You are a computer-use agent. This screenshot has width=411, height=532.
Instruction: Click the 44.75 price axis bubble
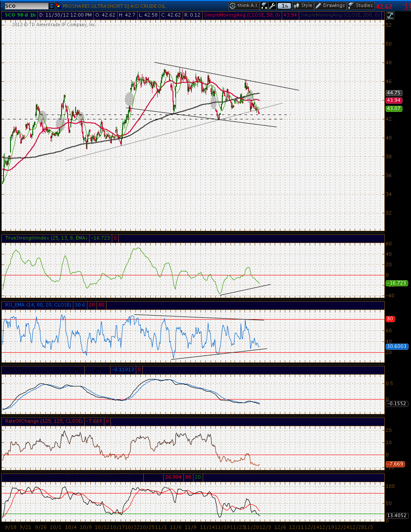point(394,93)
